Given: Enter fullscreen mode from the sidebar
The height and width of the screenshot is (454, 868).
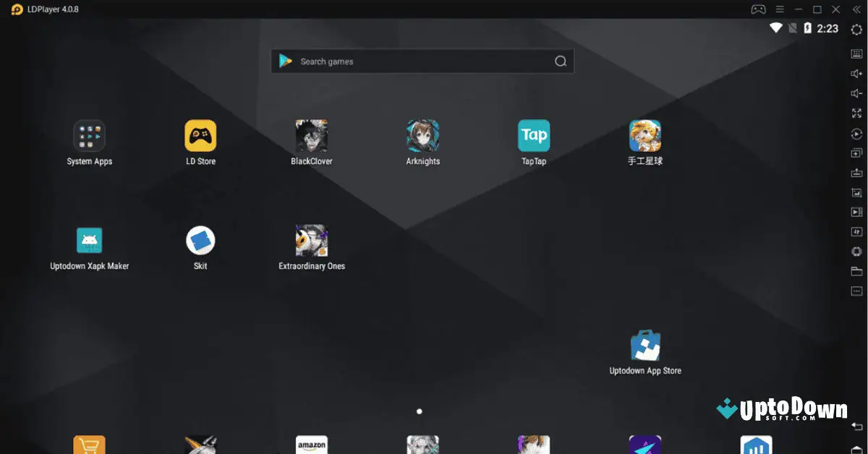Looking at the screenshot, I should (x=856, y=113).
